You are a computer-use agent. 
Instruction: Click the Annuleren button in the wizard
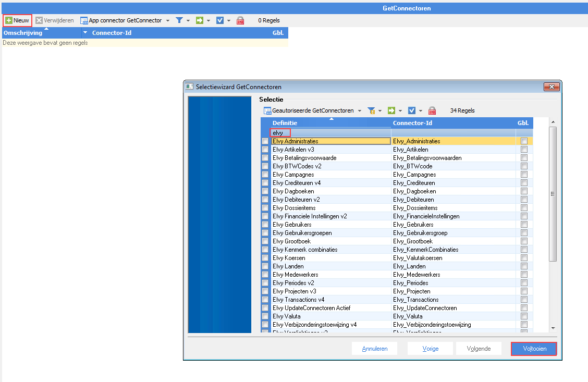(375, 349)
